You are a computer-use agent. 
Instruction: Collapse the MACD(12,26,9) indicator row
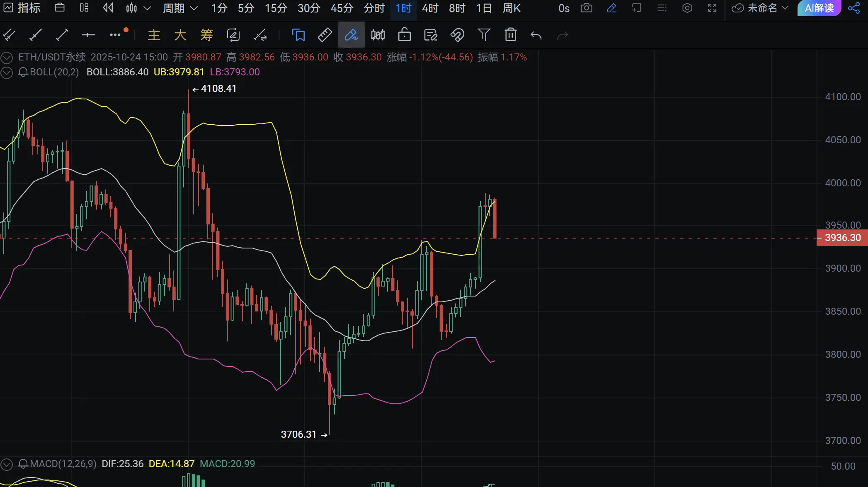(6, 464)
